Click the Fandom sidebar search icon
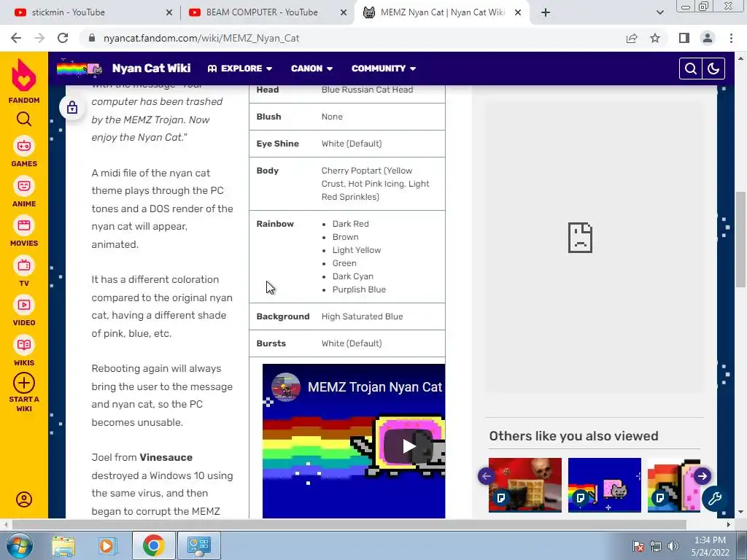The width and height of the screenshot is (747, 560). click(x=24, y=119)
